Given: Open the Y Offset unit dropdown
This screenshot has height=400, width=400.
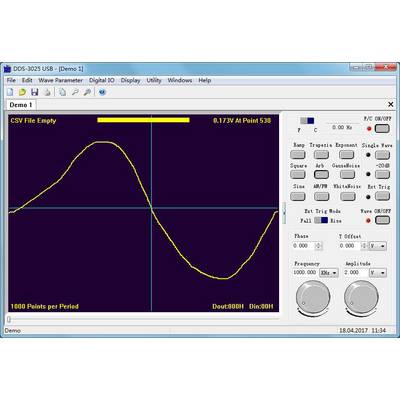Looking at the screenshot, I should (x=378, y=246).
